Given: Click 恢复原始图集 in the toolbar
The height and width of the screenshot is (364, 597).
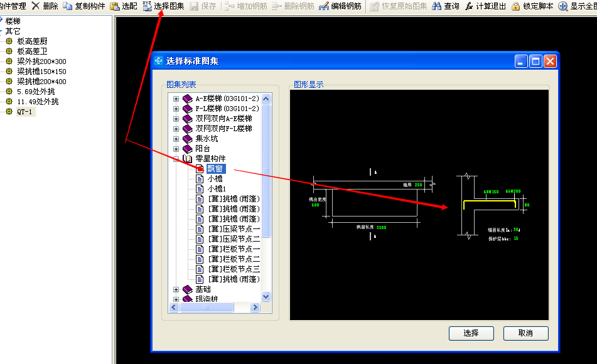Looking at the screenshot, I should [399, 6].
